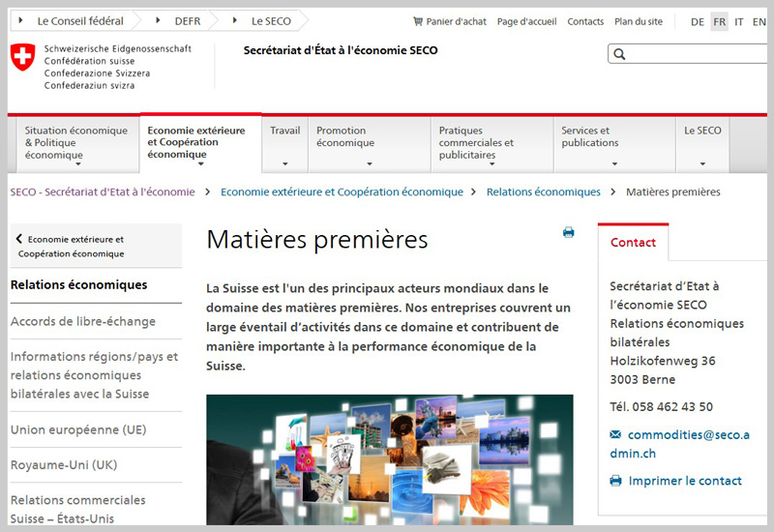Switch the language to DE

pyautogui.click(x=698, y=21)
